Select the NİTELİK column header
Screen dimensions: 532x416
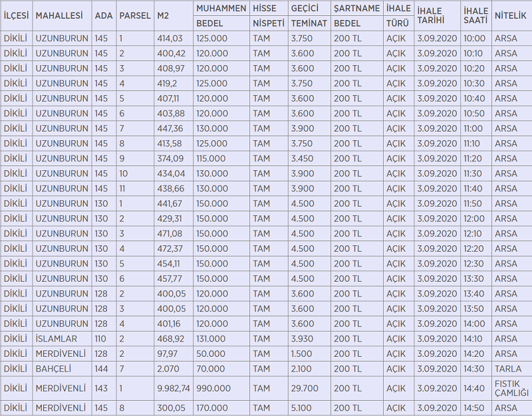(x=511, y=15)
